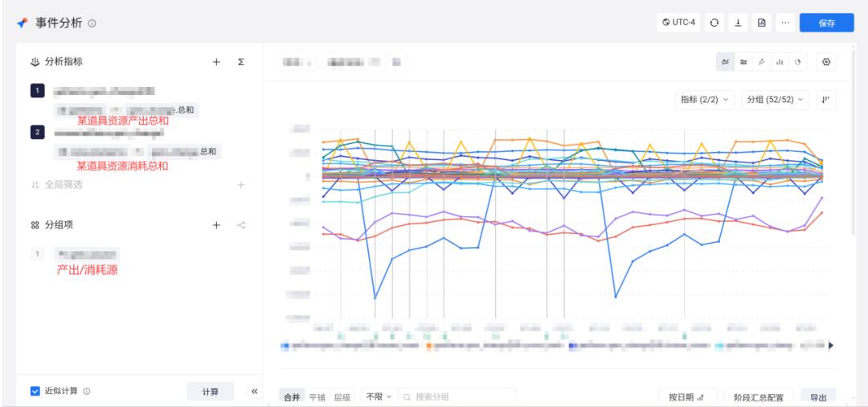Select the line chart view icon
868x407 pixels.
point(725,62)
